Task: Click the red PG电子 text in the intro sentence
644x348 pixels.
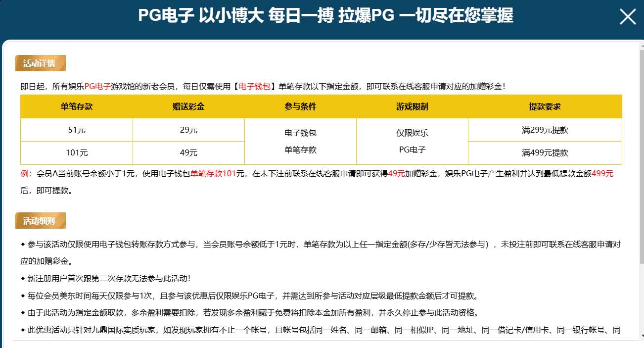Action: pos(97,86)
